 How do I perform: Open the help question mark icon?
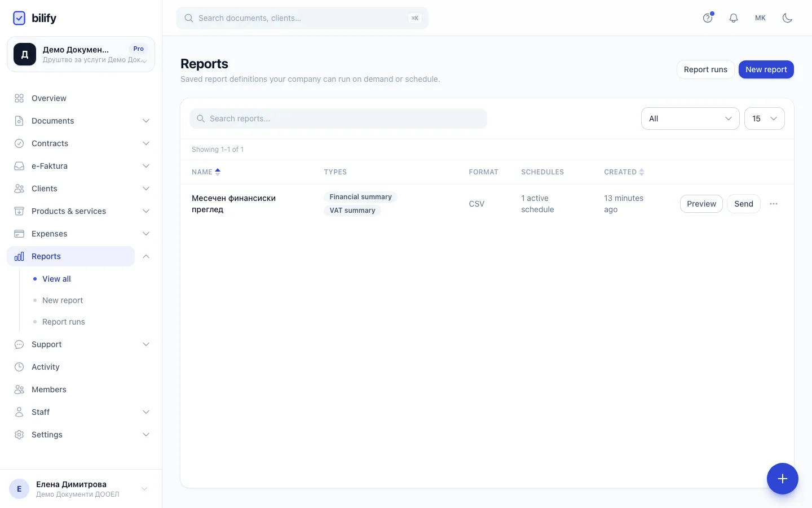pos(708,18)
